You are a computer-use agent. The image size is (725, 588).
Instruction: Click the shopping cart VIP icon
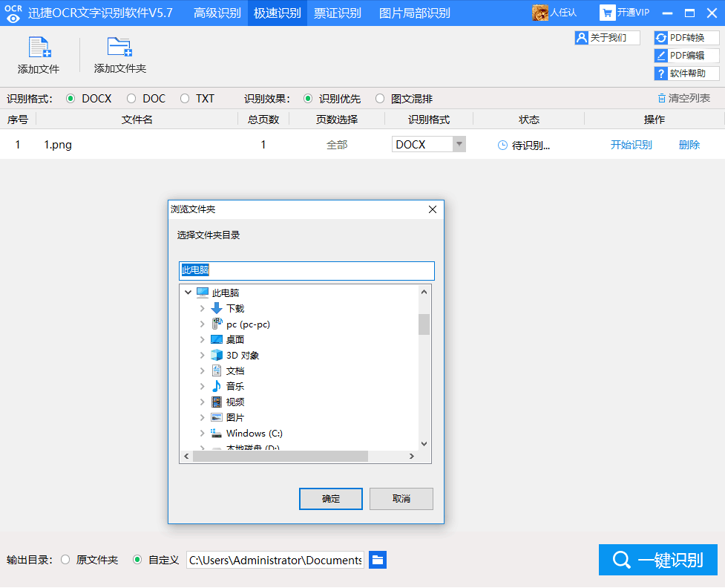607,13
